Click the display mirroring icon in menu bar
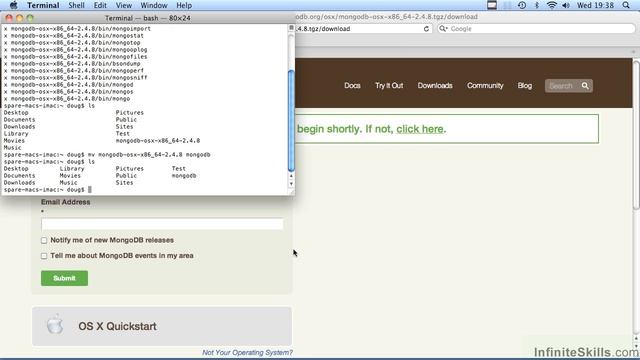This screenshot has height=360, width=640. click(492, 5)
